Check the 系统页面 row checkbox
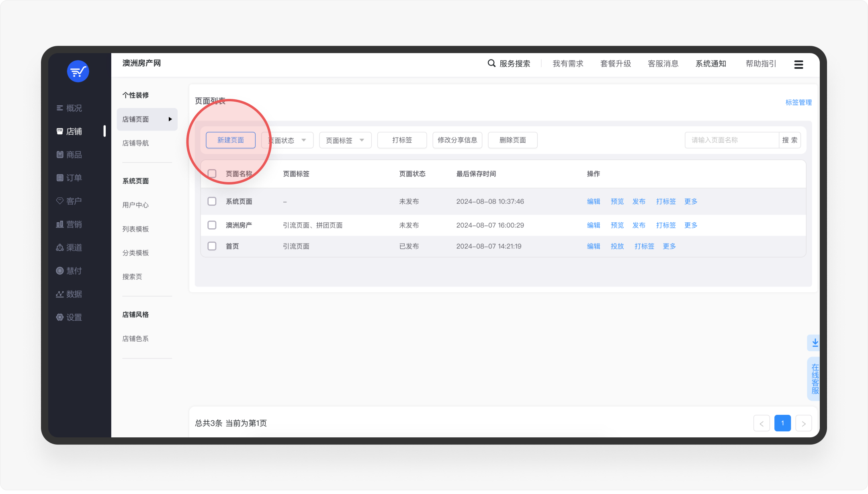This screenshot has width=868, height=494. tap(212, 201)
